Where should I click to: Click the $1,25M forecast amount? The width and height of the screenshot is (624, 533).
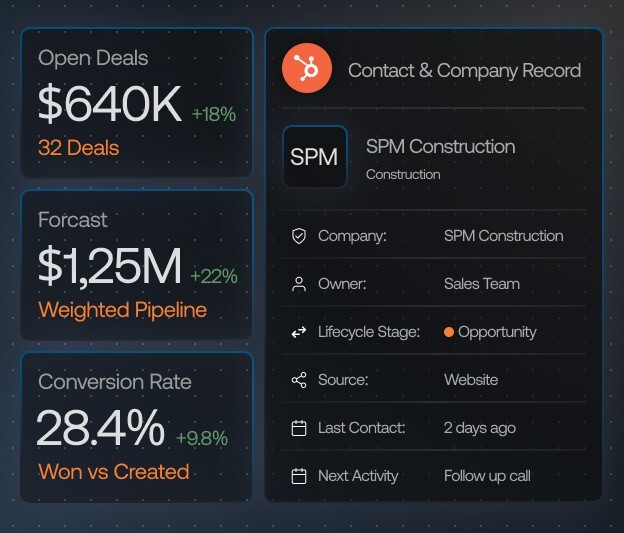tap(110, 266)
